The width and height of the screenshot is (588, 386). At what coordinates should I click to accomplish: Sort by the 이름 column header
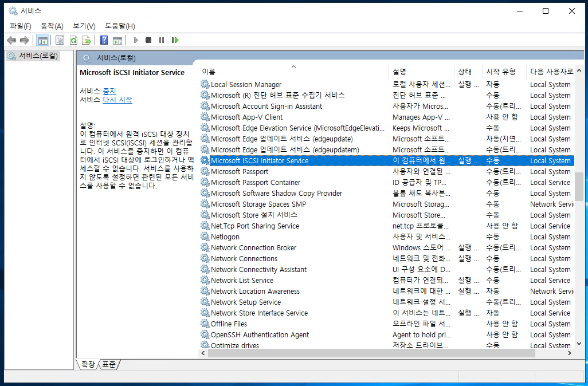[x=293, y=71]
